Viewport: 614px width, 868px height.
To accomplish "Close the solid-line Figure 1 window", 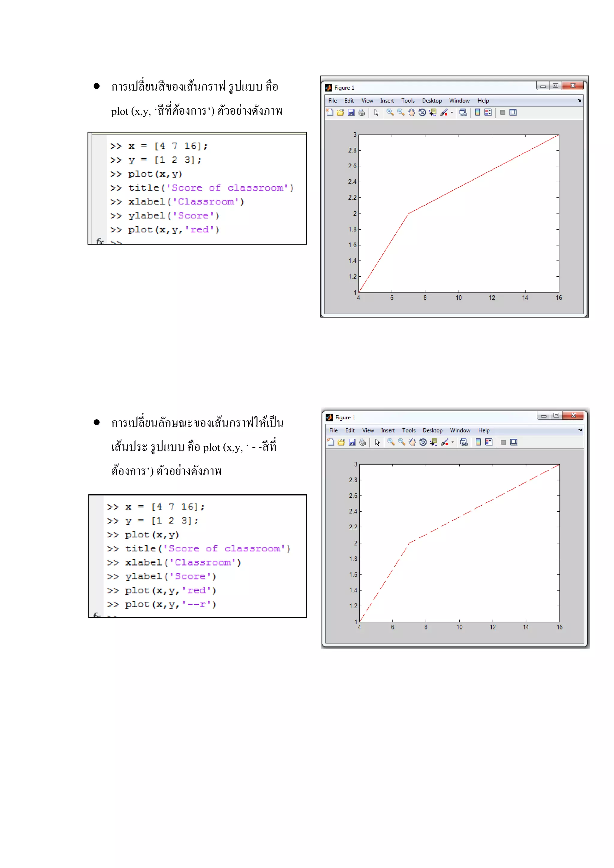I will coord(572,86).
